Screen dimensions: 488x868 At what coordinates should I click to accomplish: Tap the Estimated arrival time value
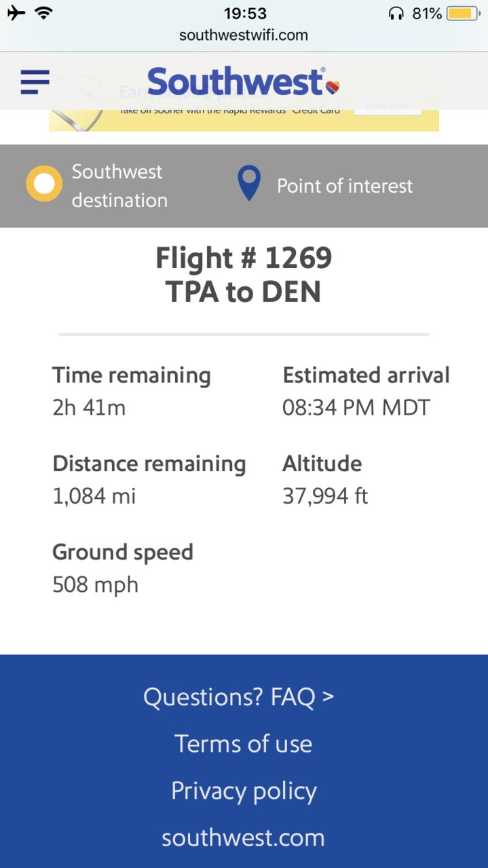pos(356,408)
